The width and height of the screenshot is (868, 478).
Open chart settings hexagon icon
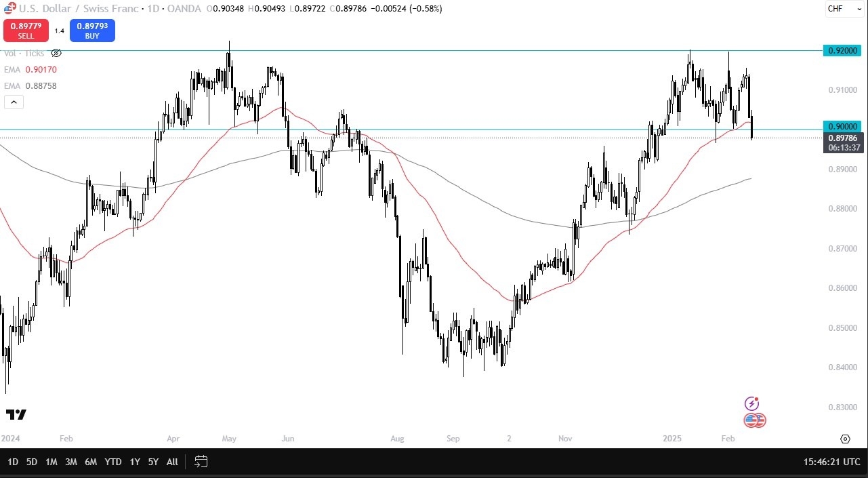pos(845,439)
